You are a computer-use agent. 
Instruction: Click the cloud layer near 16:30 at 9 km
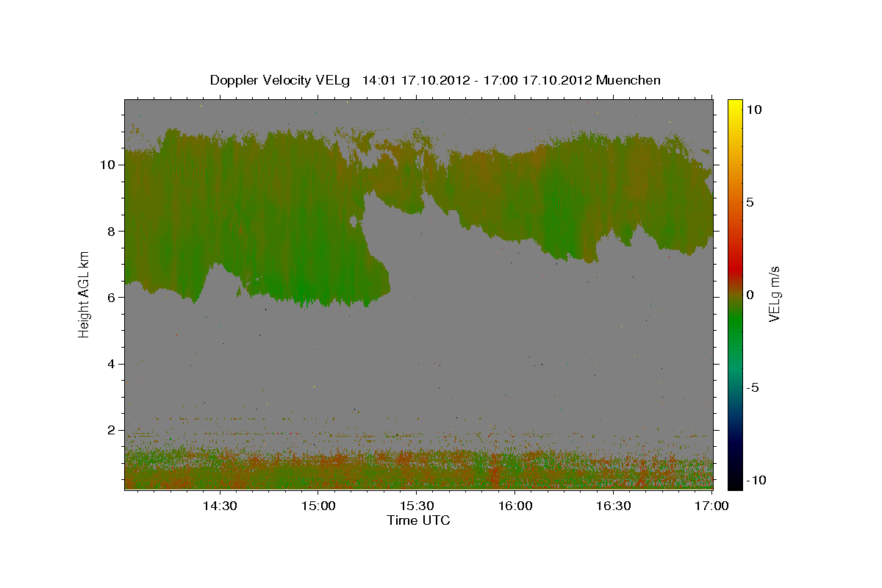click(x=614, y=197)
